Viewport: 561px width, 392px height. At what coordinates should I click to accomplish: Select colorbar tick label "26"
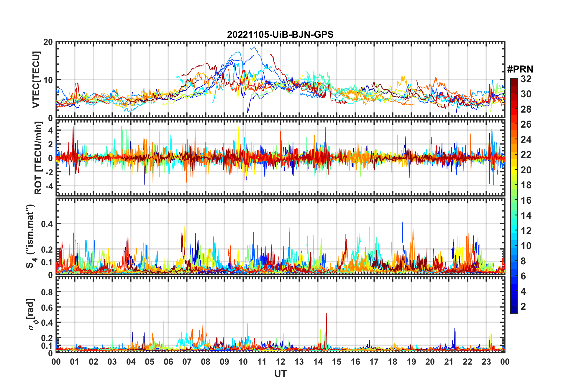526,124
